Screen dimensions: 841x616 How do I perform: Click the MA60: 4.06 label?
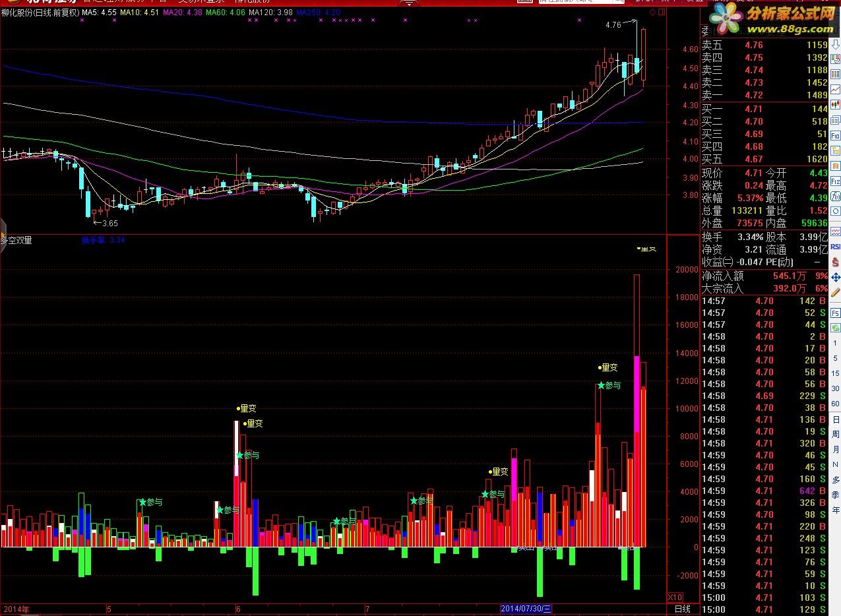[x=226, y=13]
